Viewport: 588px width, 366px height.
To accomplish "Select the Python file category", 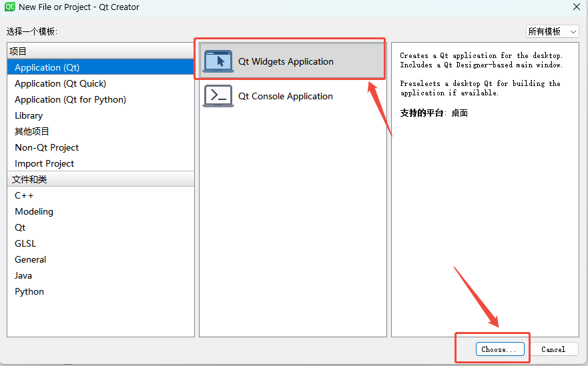I will click(x=29, y=291).
